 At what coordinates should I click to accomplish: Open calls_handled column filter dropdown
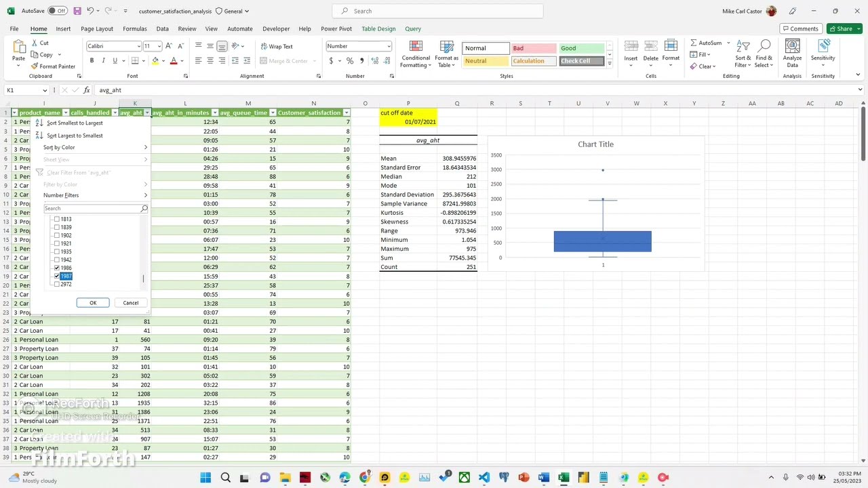[115, 113]
